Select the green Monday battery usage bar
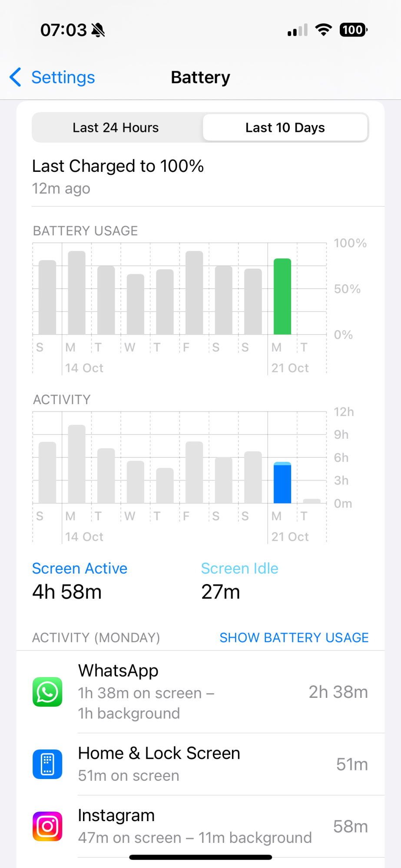401x868 pixels. [282, 296]
